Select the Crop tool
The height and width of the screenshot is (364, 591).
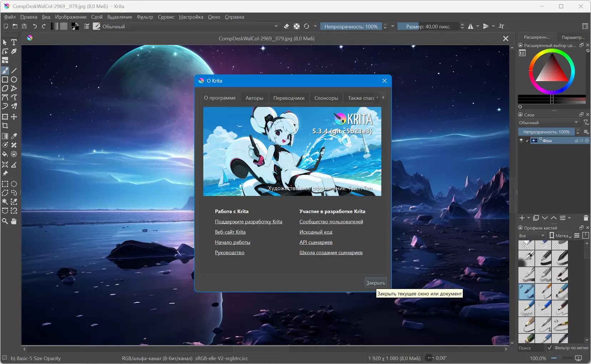5,126
